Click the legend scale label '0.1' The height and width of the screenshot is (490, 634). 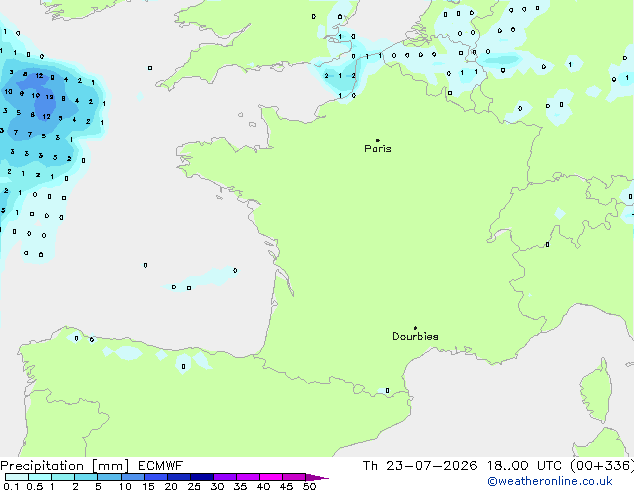tap(11, 486)
